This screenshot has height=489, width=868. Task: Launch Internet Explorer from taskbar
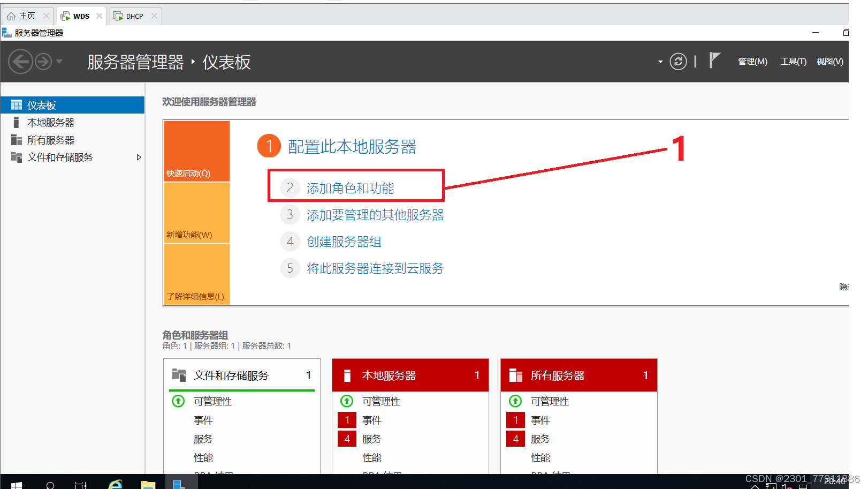coord(115,484)
